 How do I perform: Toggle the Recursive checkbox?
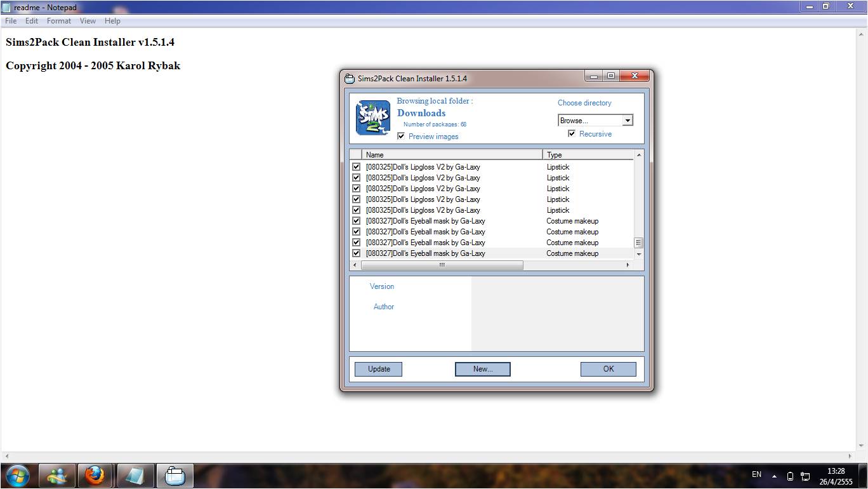point(572,133)
